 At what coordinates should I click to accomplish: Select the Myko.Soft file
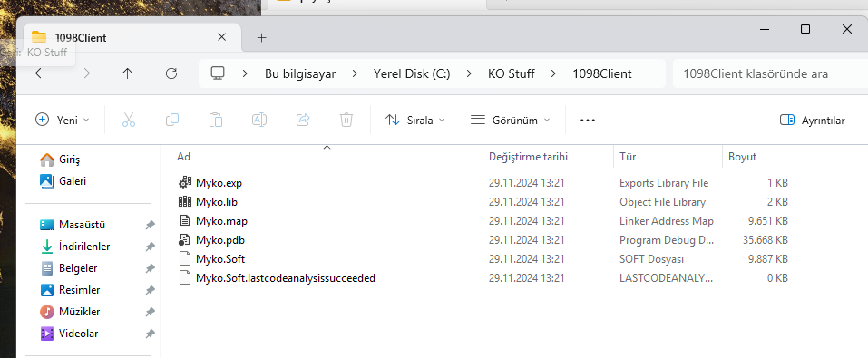pyautogui.click(x=220, y=259)
